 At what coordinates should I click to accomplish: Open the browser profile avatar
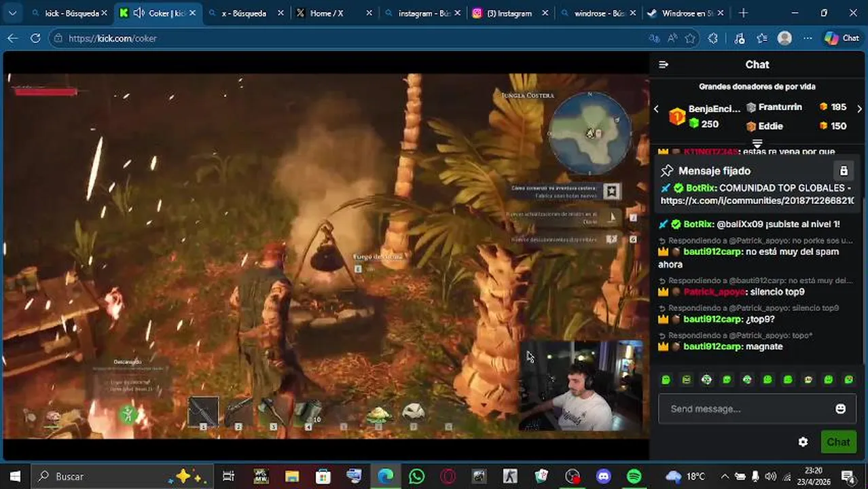coord(784,39)
